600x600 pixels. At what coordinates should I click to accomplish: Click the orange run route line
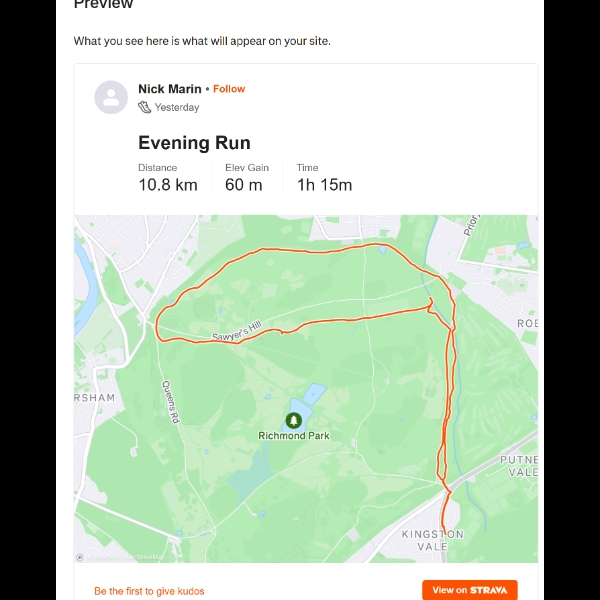tap(306, 251)
